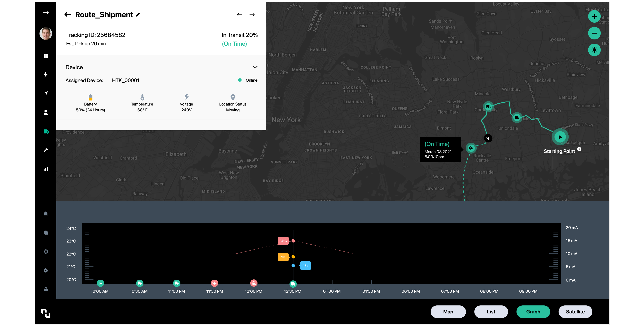This screenshot has width=644, height=326.
Task: Click the wrench tools sidebar icon
Action: click(46, 150)
